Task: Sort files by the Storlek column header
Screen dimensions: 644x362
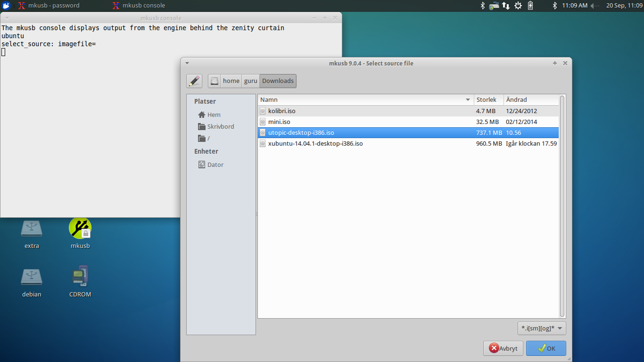Action: [489, 100]
